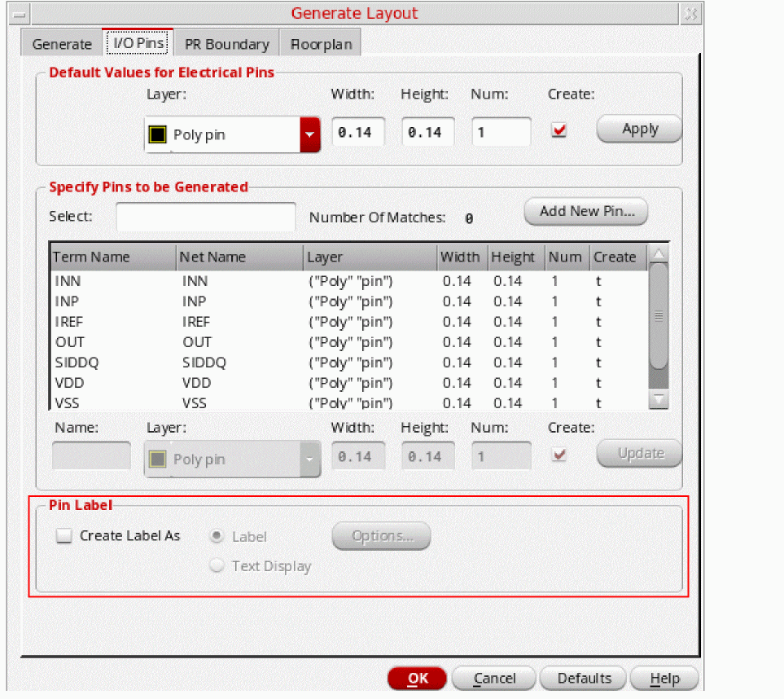
Task: Click the INP net name cell
Action: click(195, 301)
